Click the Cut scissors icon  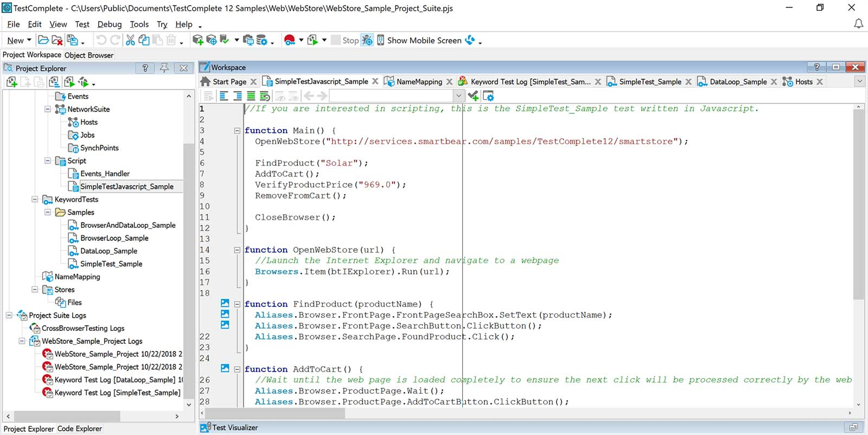[x=130, y=40]
